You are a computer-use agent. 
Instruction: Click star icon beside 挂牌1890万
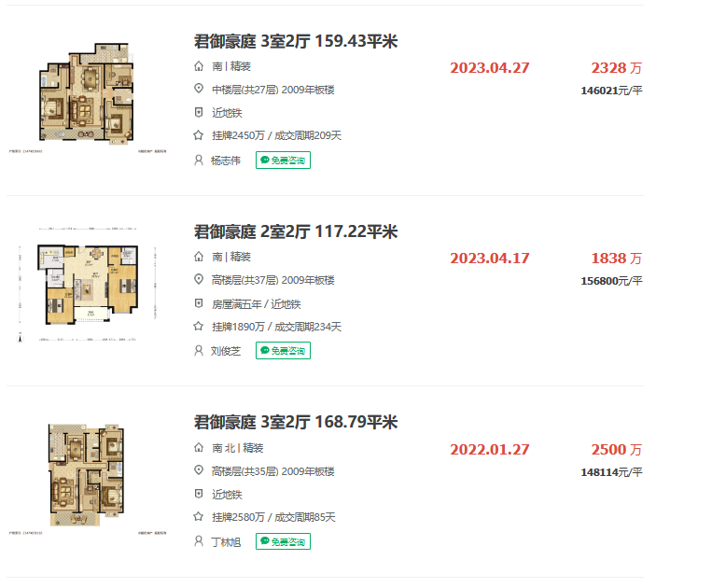[198, 327]
